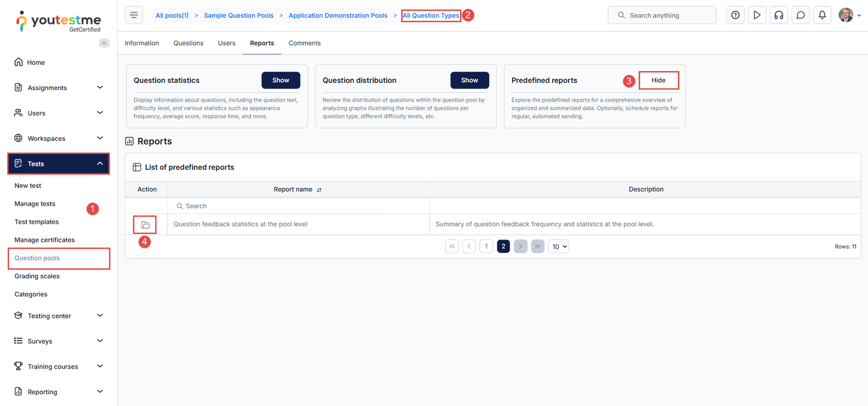868x406 pixels.
Task: Click the YouTestMe logo
Action: (x=59, y=22)
